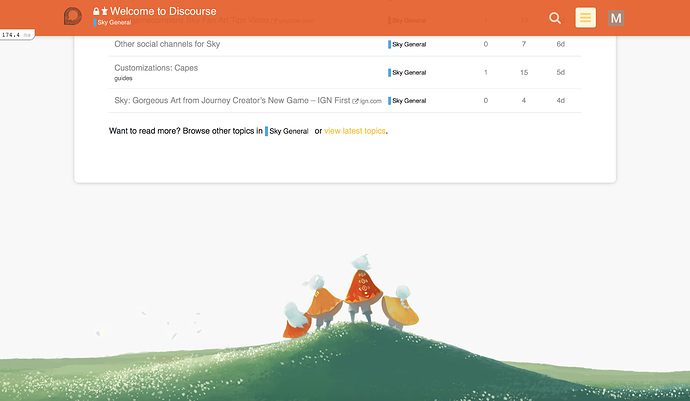Click 6d activity in Other social channels row

(x=560, y=44)
